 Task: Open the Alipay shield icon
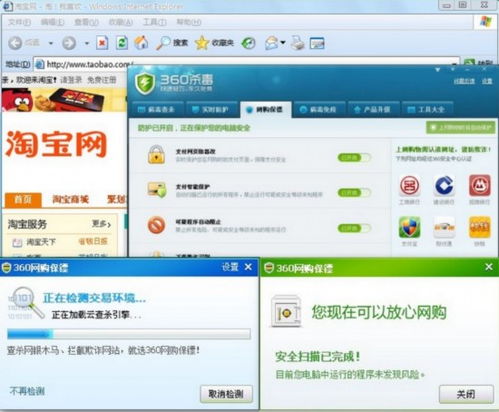(409, 227)
